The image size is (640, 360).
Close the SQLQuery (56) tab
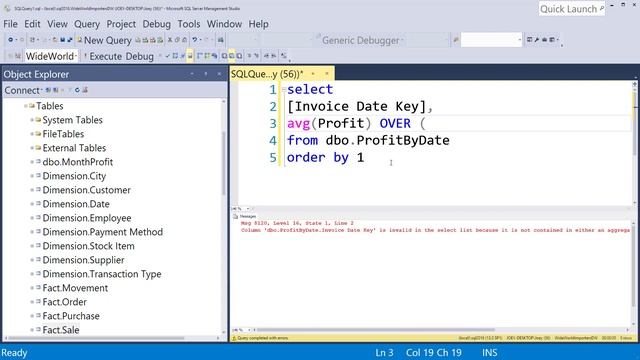(327, 73)
